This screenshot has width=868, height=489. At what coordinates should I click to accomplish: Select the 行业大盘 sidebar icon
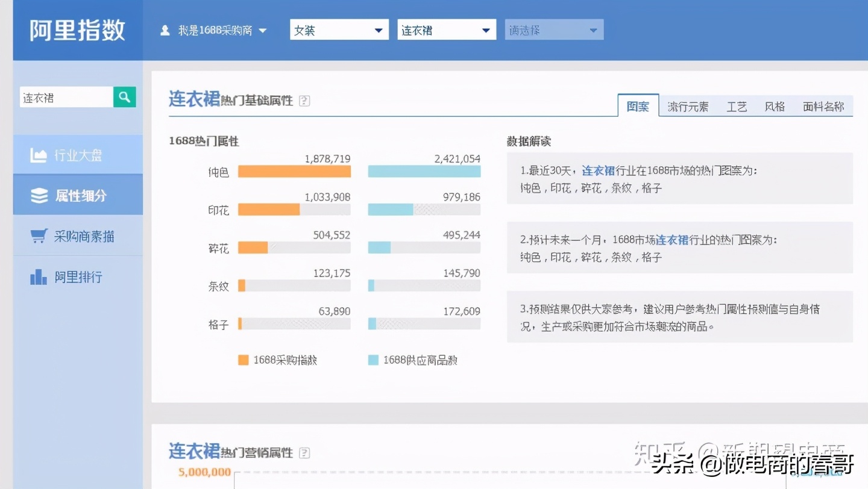click(38, 154)
